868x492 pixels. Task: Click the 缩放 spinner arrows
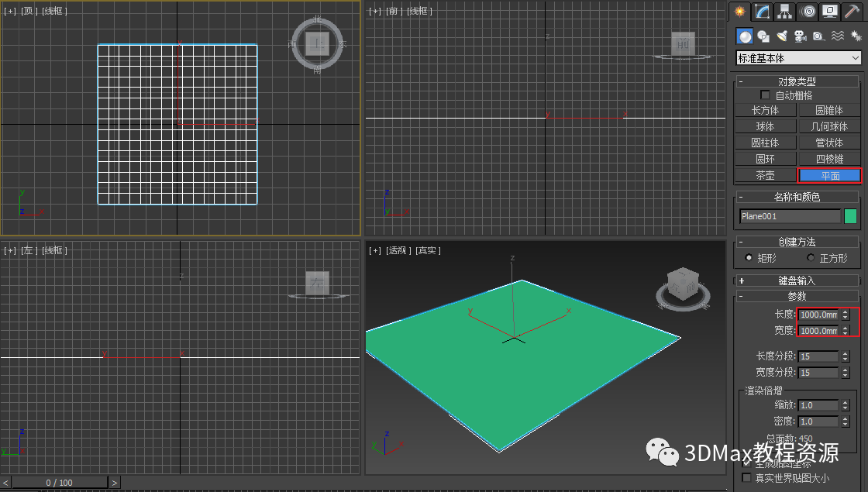[846, 405]
